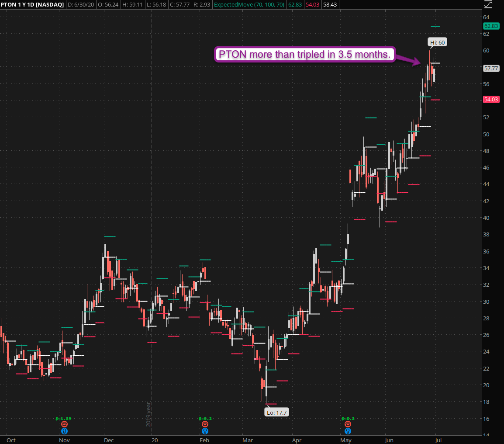Click the 36 label on the price axis
The width and height of the screenshot is (504, 444).
point(486,251)
